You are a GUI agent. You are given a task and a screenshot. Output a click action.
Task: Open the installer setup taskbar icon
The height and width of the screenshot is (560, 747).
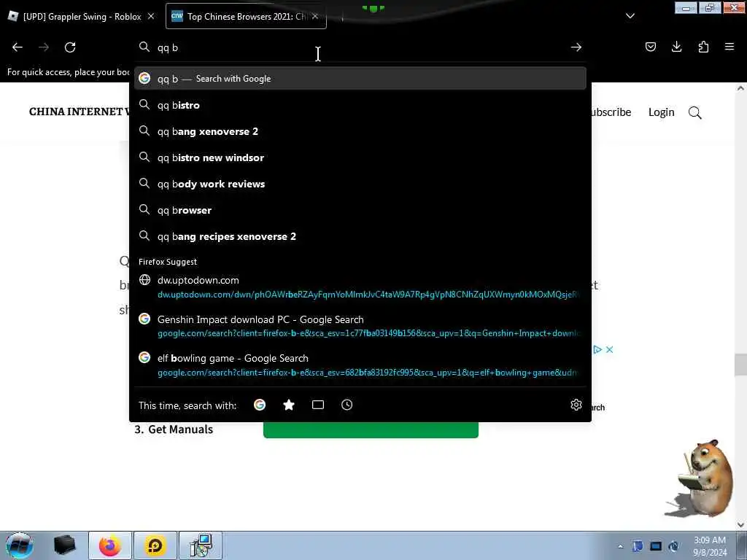201,545
